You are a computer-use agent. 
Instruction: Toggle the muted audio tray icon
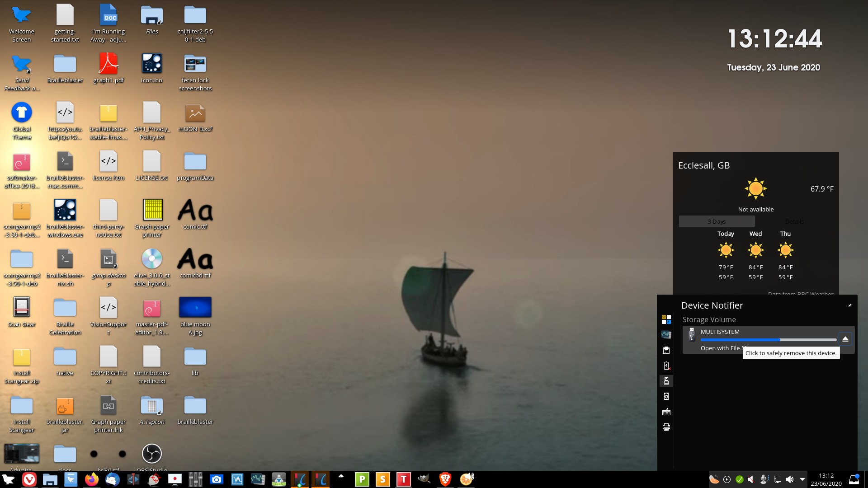click(x=751, y=479)
